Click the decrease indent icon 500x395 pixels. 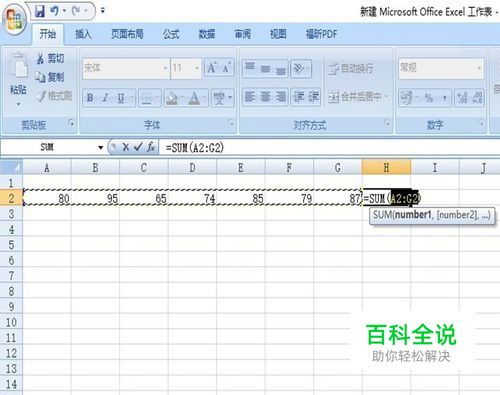pyautogui.click(x=298, y=97)
